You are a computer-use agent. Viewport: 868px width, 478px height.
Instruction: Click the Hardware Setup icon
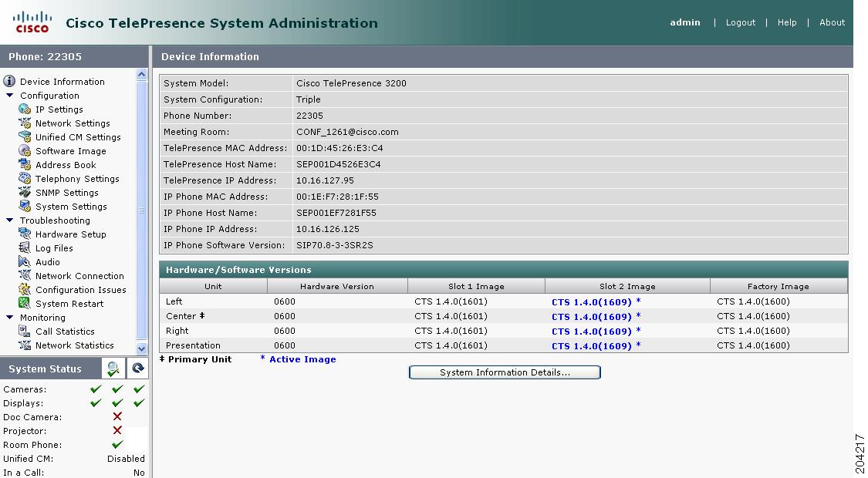point(25,234)
